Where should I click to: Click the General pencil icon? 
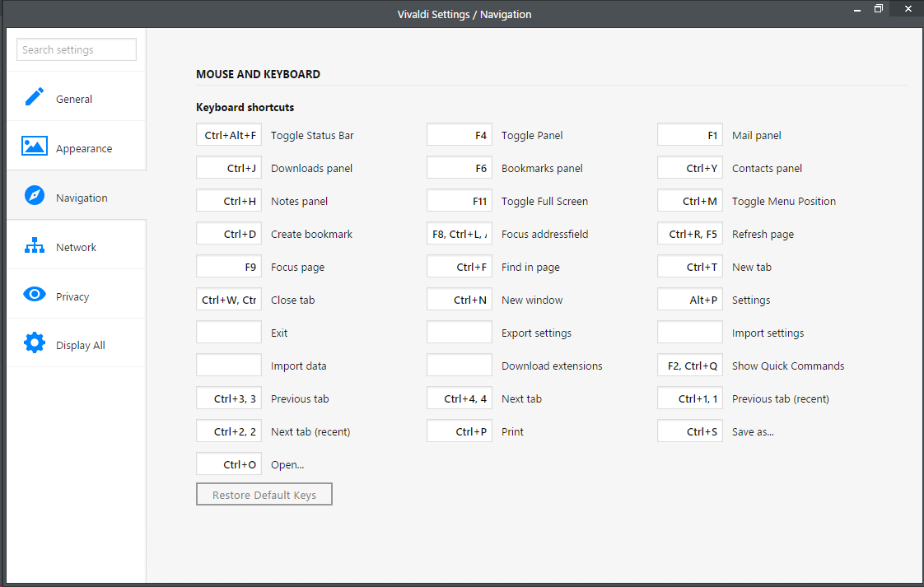coord(35,96)
